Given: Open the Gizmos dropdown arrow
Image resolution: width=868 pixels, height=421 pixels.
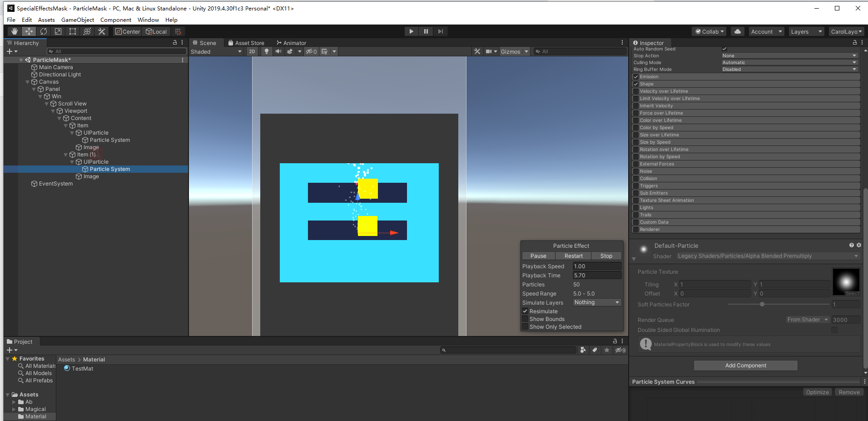Looking at the screenshot, I should click(526, 51).
